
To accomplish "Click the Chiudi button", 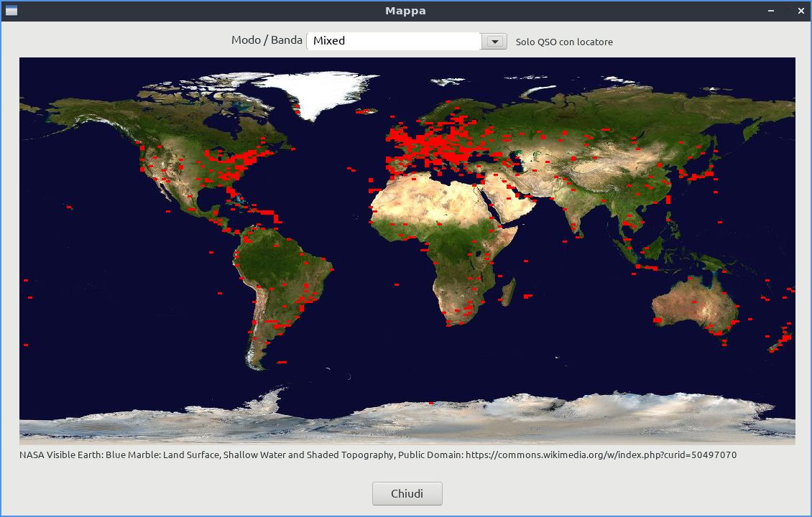I will tap(407, 494).
